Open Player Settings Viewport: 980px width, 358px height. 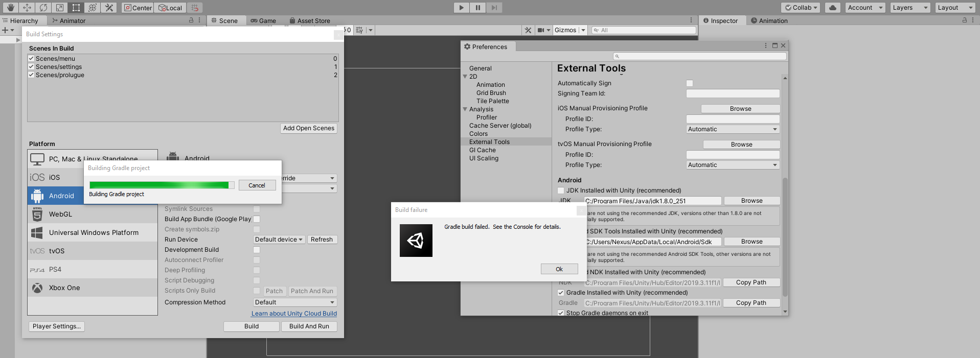pos(57,326)
